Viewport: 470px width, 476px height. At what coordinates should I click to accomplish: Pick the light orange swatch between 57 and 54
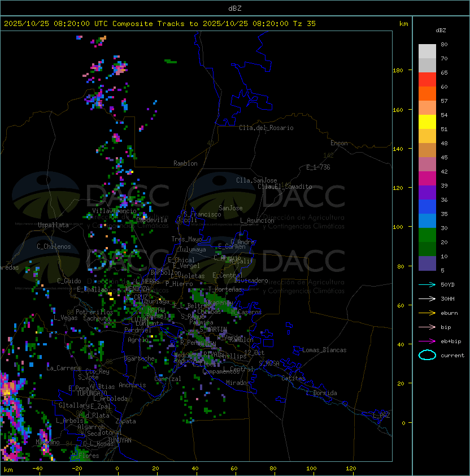point(427,108)
